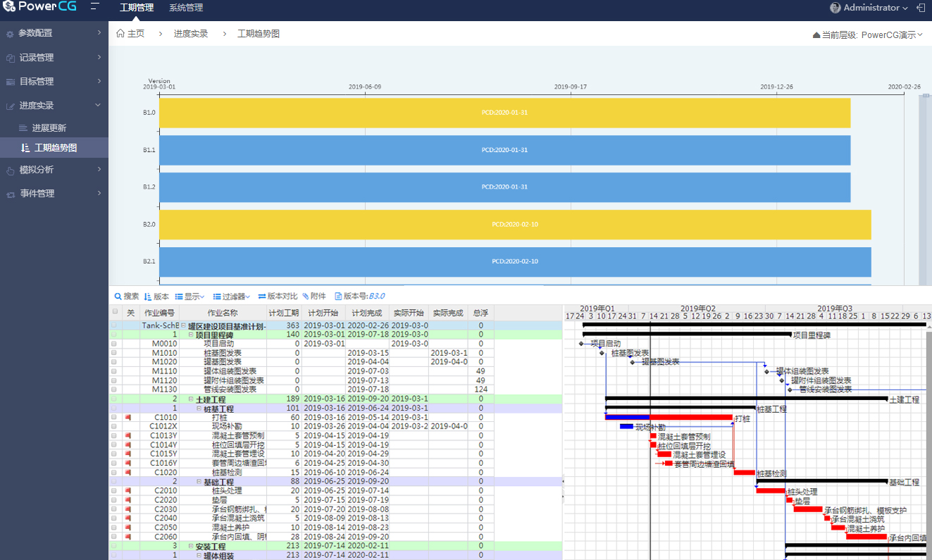Viewport: 932px width, 560px height.
Task: Select the yellow B2.0 version bar
Action: click(x=514, y=225)
